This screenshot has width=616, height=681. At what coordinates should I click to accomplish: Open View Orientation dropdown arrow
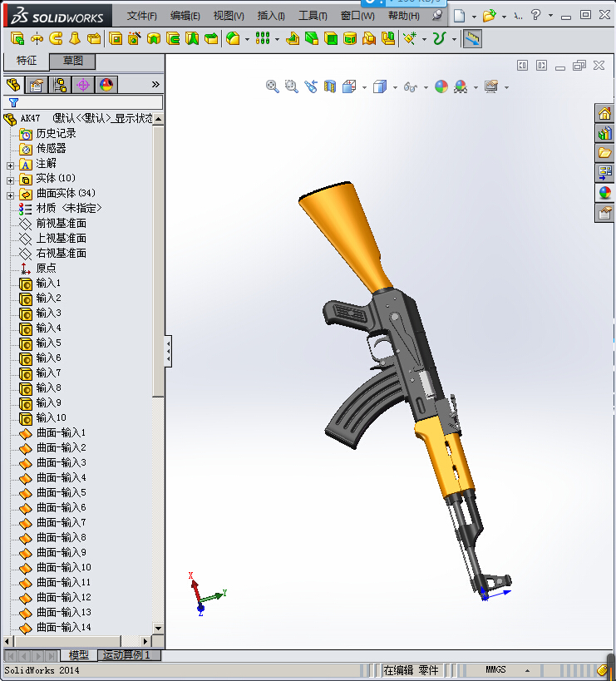pyautogui.click(x=364, y=88)
